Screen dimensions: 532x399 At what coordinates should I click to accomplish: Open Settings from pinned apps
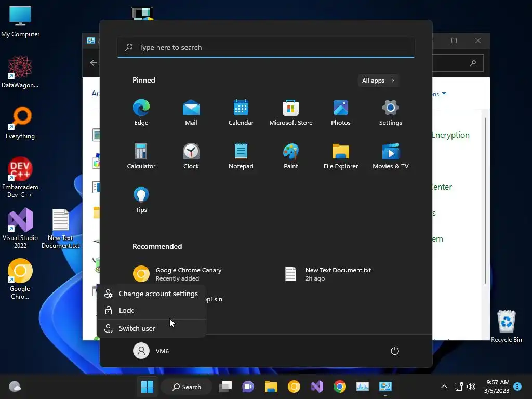(391, 113)
